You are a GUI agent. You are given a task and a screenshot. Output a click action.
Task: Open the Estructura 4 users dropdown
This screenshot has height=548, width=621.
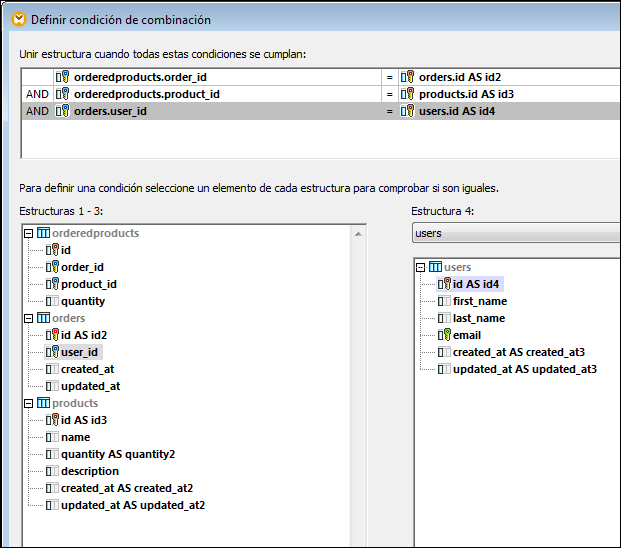tap(515, 233)
